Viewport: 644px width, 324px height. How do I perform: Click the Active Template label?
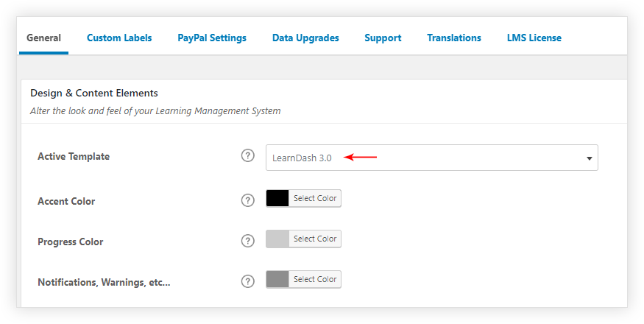(74, 156)
